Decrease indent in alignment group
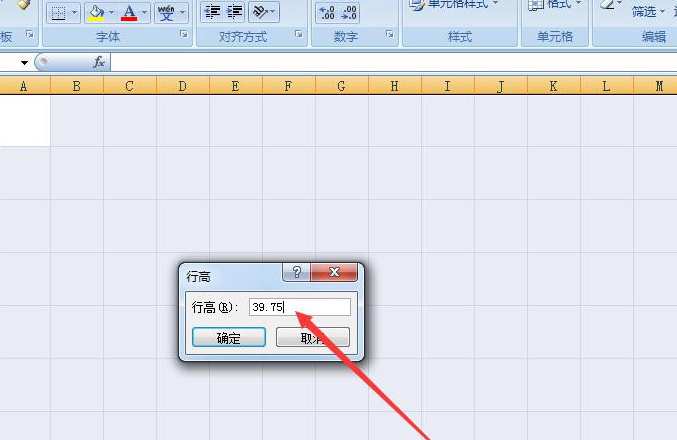The height and width of the screenshot is (440, 677). pyautogui.click(x=212, y=12)
